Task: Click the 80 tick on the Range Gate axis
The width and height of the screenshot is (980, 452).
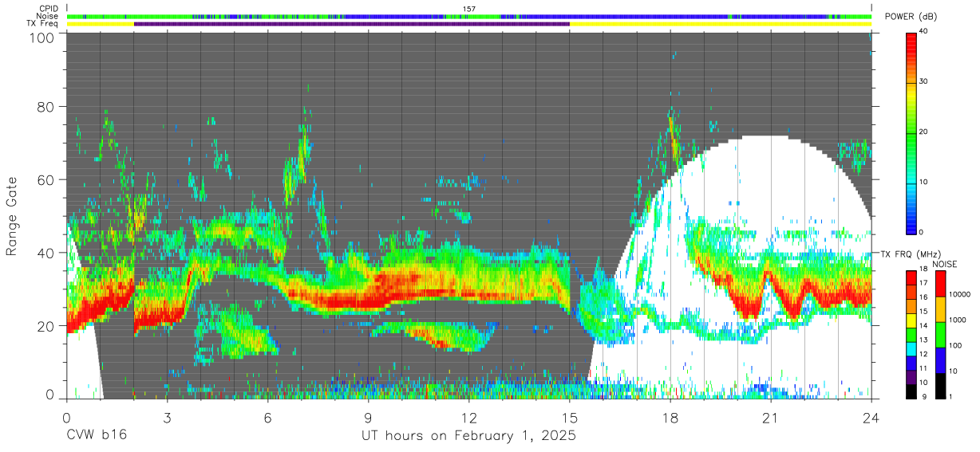Action: point(46,107)
